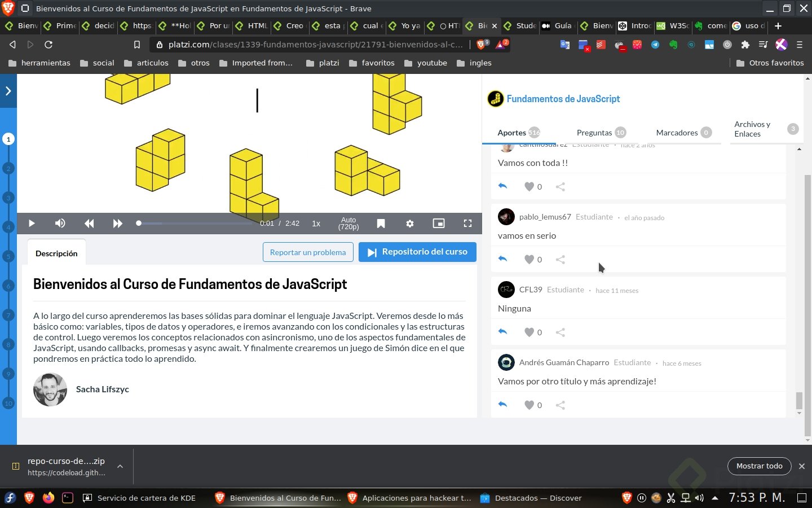Enter fullscreen video mode
The height and width of the screenshot is (508, 812).
(467, 224)
